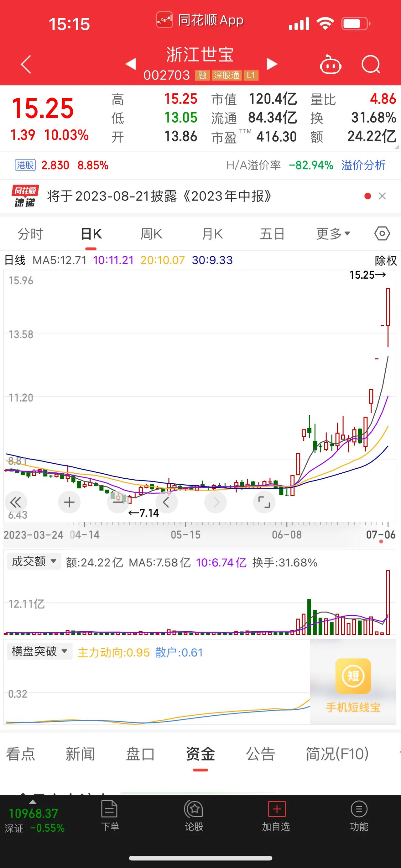The width and height of the screenshot is (401, 868).
Task: Tap the 市值 120.4亿 value
Action: click(273, 99)
